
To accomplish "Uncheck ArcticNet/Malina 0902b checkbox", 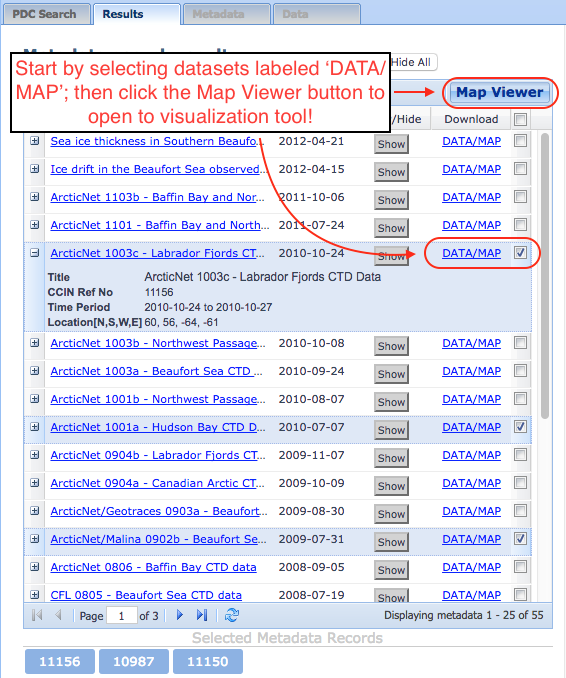I will pos(521,539).
